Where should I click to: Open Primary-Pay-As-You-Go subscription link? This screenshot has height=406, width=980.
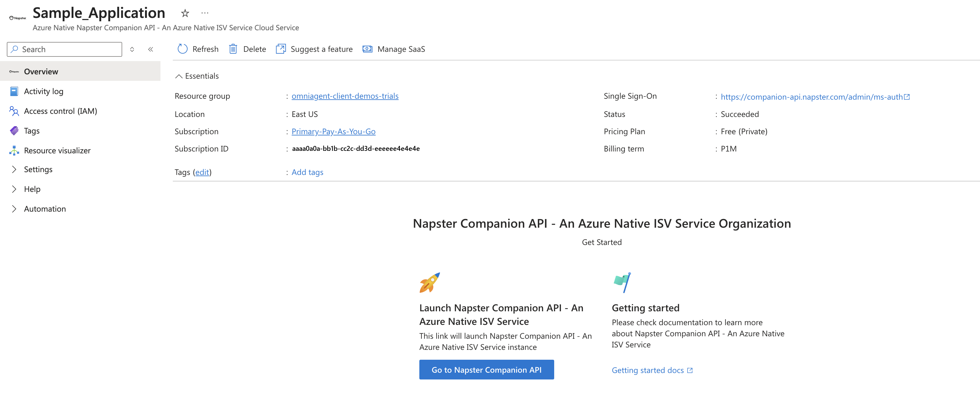click(x=334, y=132)
